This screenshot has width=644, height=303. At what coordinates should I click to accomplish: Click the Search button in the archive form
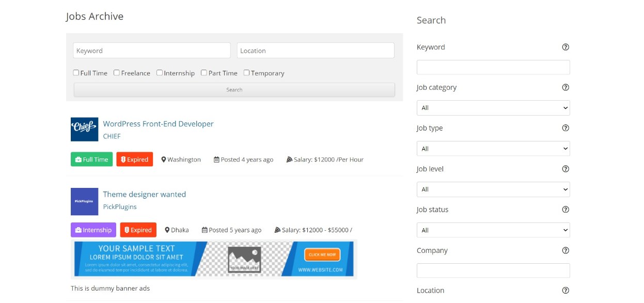coord(234,90)
